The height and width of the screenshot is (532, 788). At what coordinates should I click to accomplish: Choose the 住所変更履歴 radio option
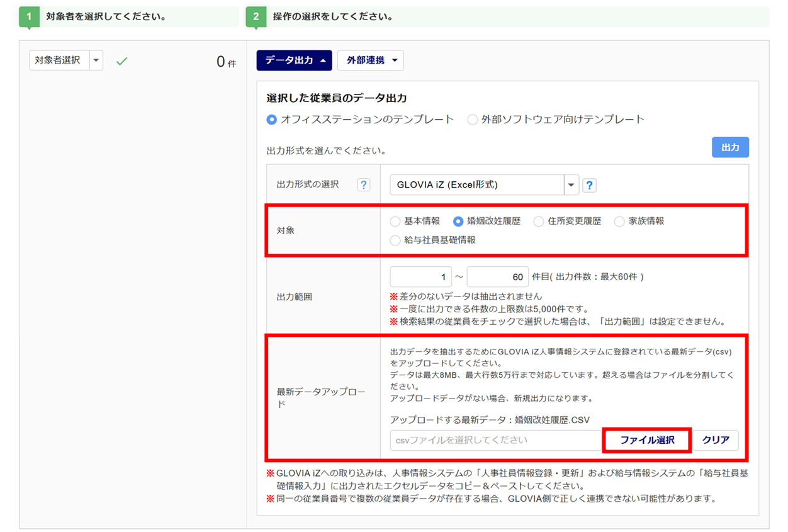pos(539,221)
